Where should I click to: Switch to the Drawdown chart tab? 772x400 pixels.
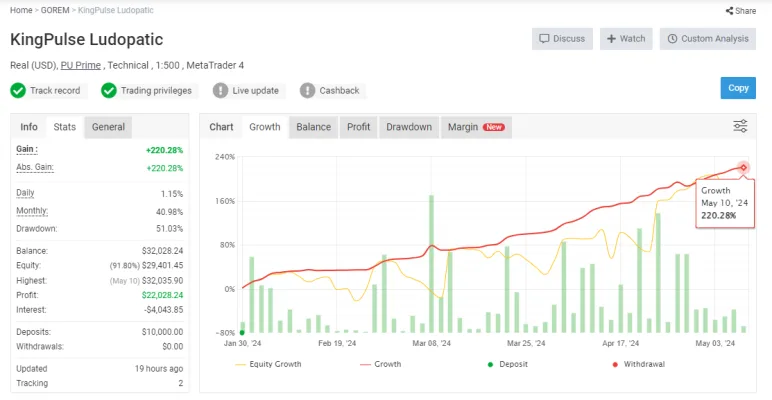click(x=409, y=127)
